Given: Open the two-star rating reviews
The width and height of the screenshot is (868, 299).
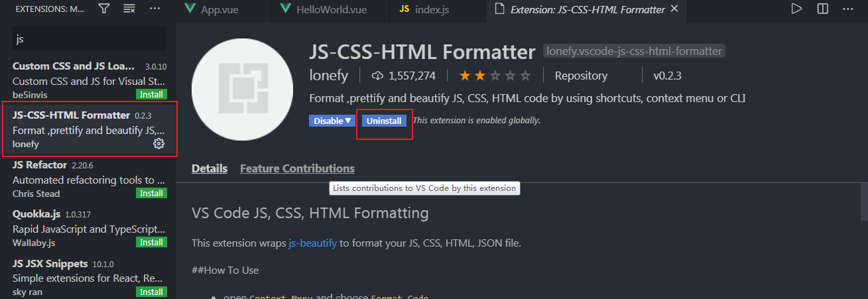Looking at the screenshot, I should pyautogui.click(x=495, y=76).
